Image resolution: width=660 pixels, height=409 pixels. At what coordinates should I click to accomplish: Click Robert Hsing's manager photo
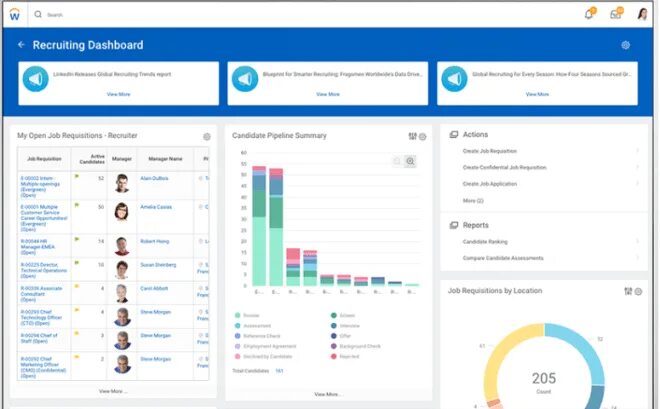pyautogui.click(x=122, y=246)
